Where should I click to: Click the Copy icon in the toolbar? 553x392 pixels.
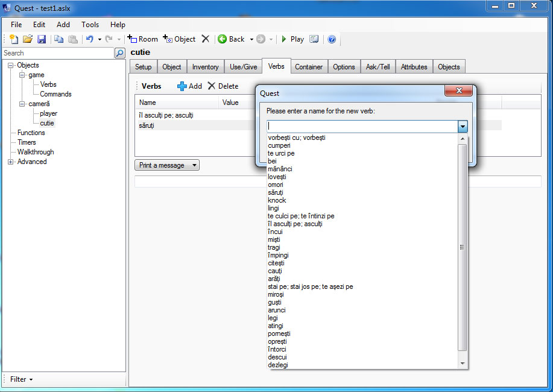point(59,39)
